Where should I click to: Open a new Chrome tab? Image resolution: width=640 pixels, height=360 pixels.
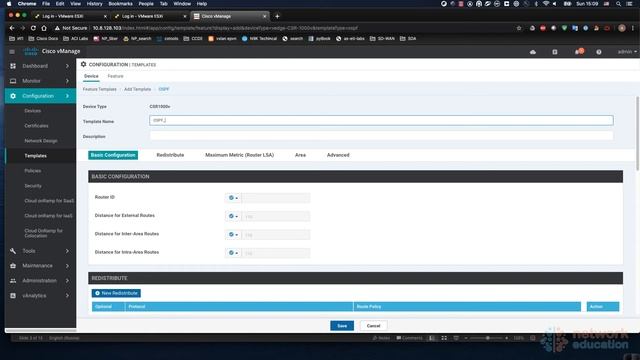coord(277,16)
